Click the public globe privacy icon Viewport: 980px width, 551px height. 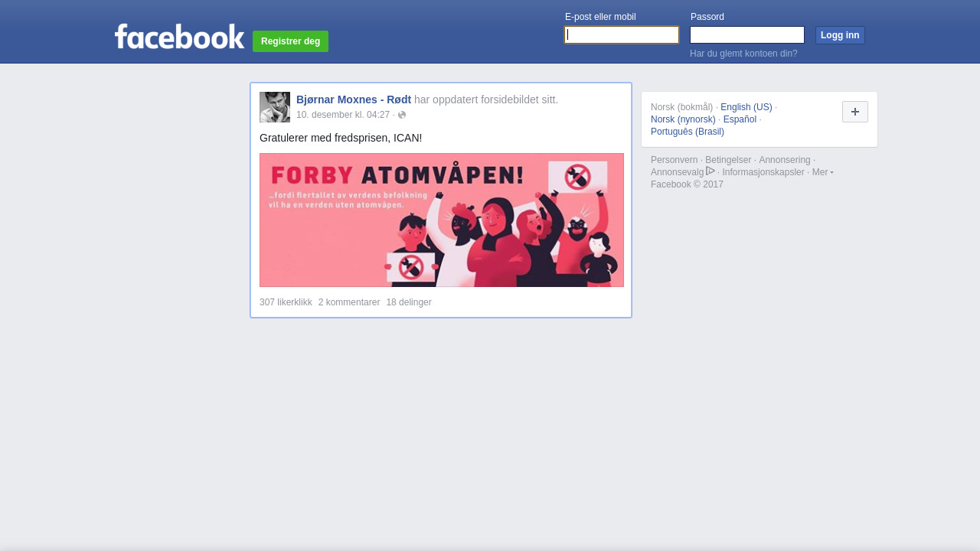click(x=402, y=115)
